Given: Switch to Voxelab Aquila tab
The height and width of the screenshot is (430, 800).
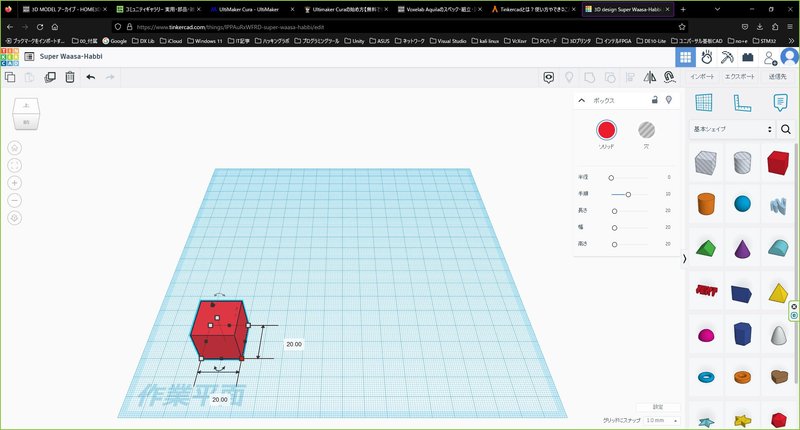Looking at the screenshot, I should 440,9.
